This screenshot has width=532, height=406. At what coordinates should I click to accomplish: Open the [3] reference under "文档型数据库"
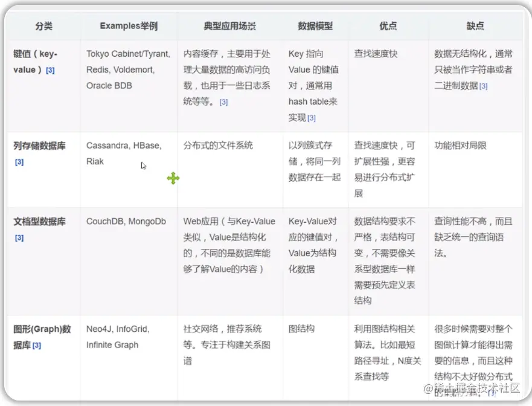[19, 238]
